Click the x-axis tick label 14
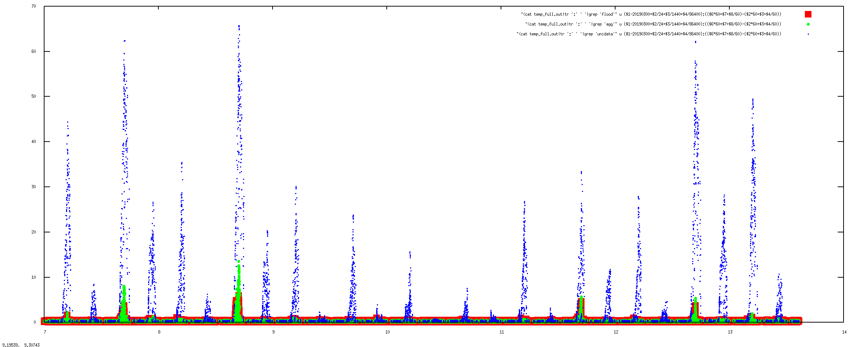The image size is (868, 347). pyautogui.click(x=844, y=332)
